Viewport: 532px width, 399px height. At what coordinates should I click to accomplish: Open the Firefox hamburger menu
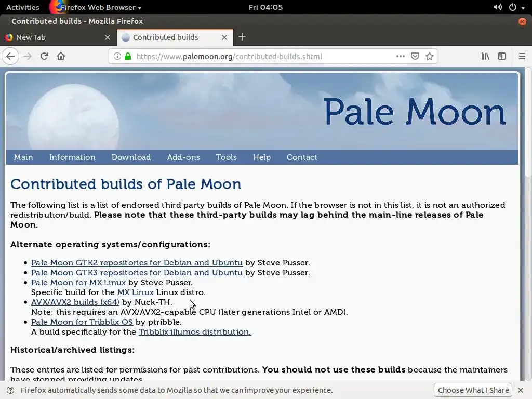click(522, 56)
